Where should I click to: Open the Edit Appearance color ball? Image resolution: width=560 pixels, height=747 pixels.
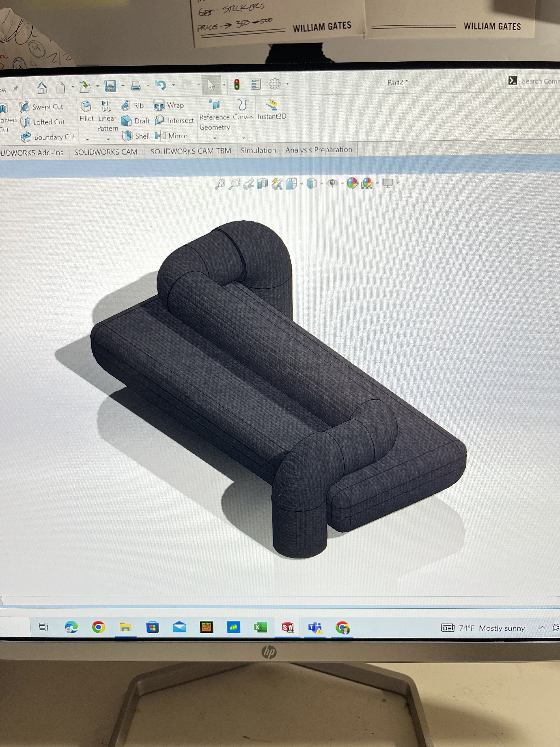[352, 183]
